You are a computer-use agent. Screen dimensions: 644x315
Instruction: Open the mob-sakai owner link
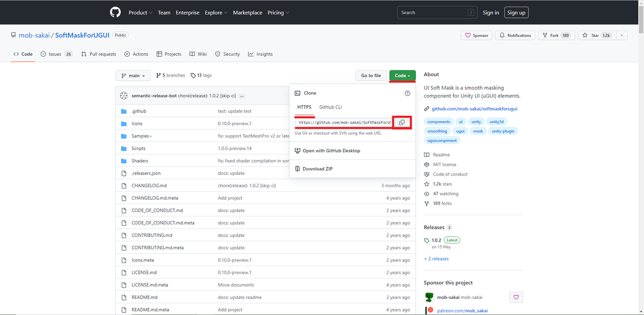coord(34,35)
